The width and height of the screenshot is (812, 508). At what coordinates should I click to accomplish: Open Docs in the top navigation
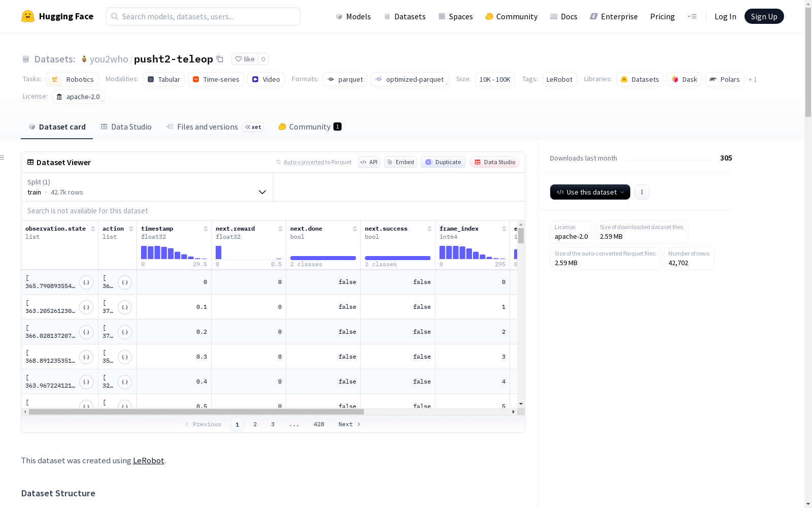tap(564, 16)
